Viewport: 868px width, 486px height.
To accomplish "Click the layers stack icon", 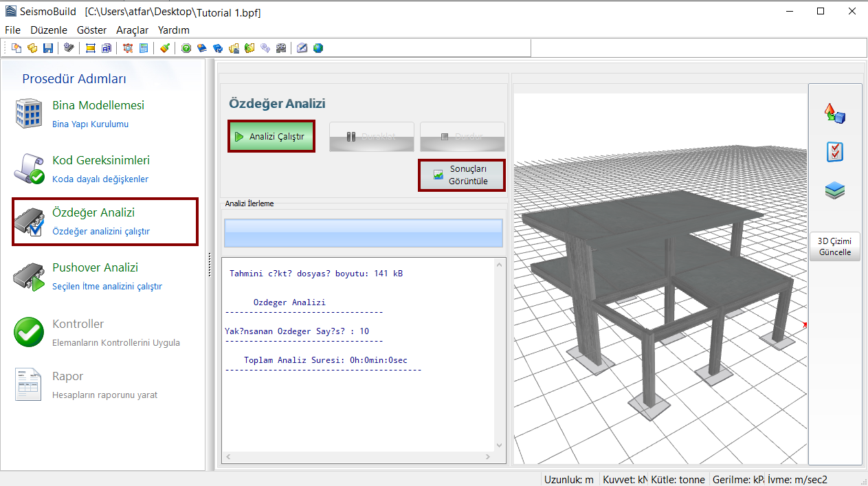I will coord(834,191).
